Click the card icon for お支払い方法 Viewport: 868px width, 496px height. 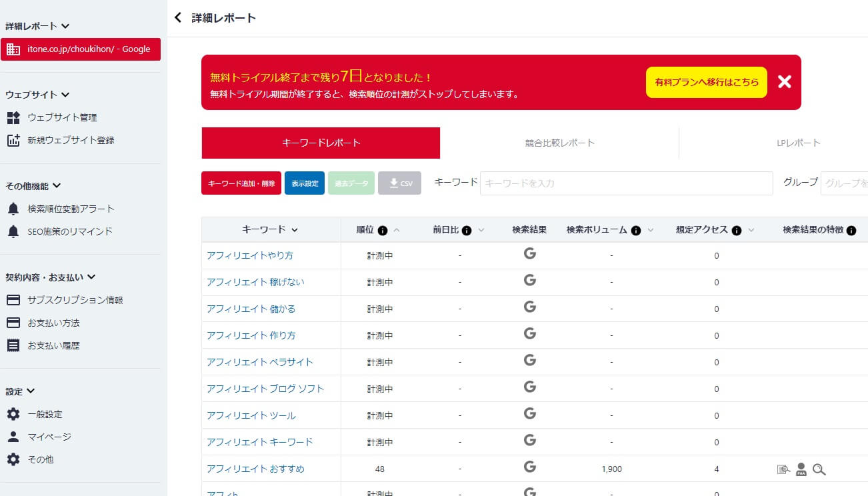(13, 323)
